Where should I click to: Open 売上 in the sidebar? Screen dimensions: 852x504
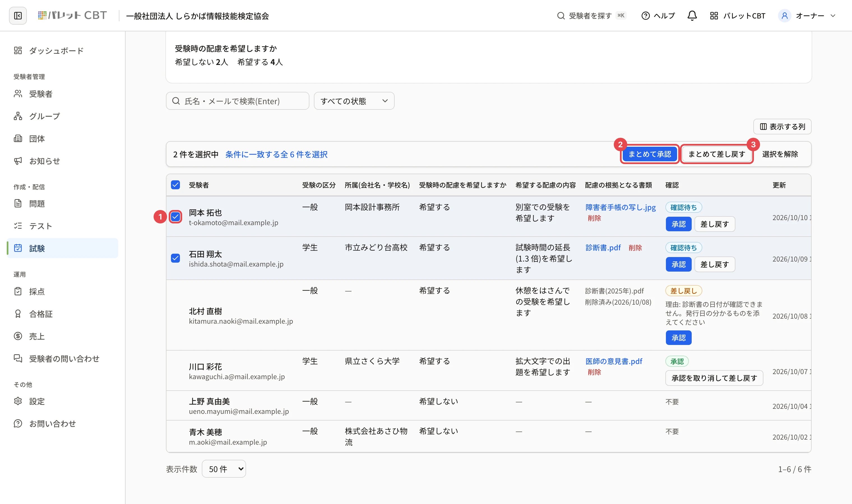[62, 336]
